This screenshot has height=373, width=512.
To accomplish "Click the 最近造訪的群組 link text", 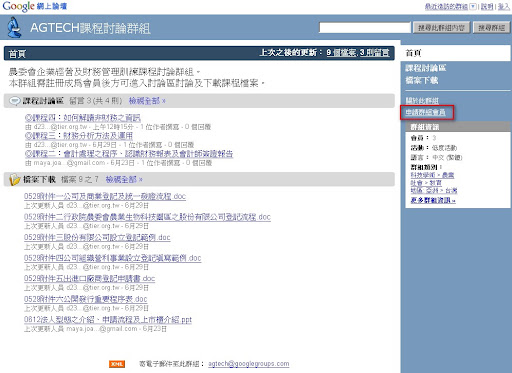I will 446,6.
